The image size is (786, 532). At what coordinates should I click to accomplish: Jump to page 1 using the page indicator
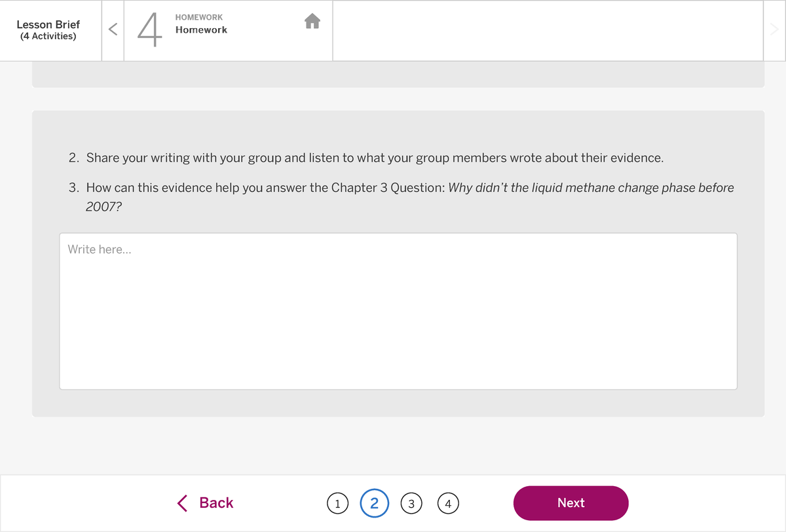pyautogui.click(x=337, y=503)
